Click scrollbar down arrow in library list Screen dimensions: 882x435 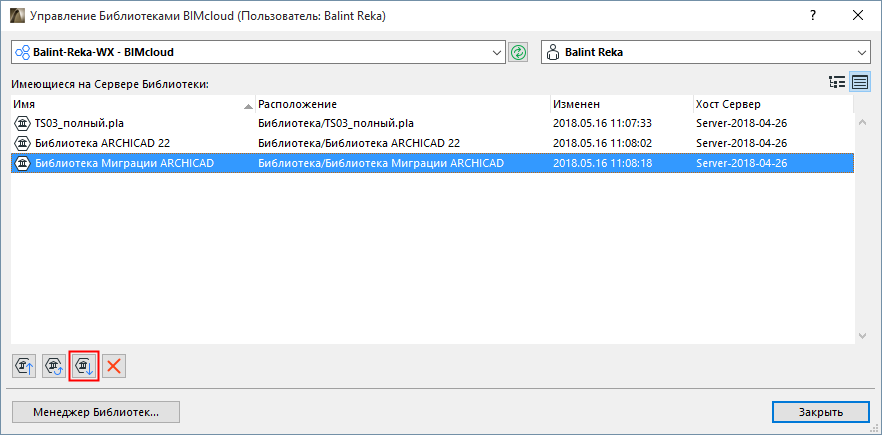click(862, 335)
